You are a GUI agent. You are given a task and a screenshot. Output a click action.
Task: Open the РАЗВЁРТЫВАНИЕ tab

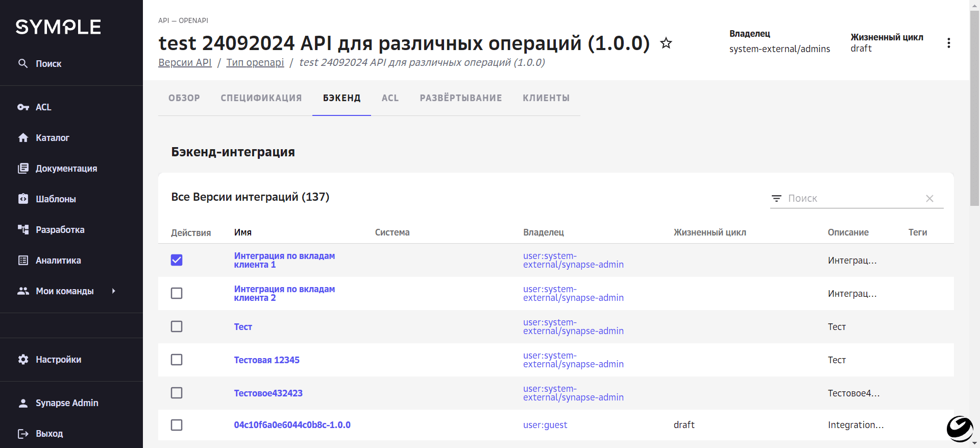coord(461,98)
